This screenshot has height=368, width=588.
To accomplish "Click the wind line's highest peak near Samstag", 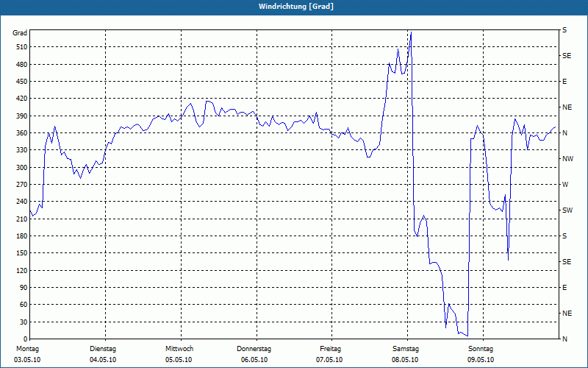I will coord(411,32).
